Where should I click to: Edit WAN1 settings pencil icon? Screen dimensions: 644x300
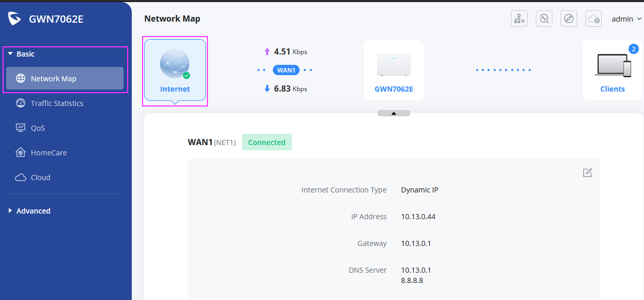(x=587, y=173)
